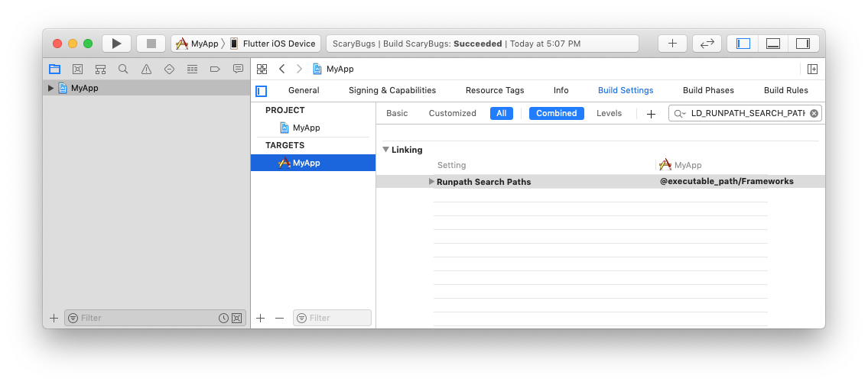Show only source-controlled files filter
868x385 pixels.
tap(236, 318)
